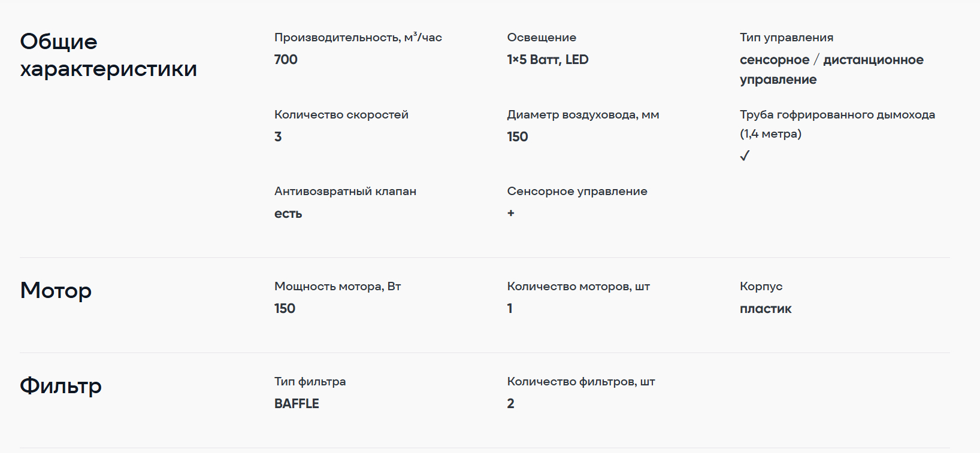Select the Антивозвратный клапан label
Image resolution: width=980 pixels, height=453 pixels.
click(x=345, y=191)
